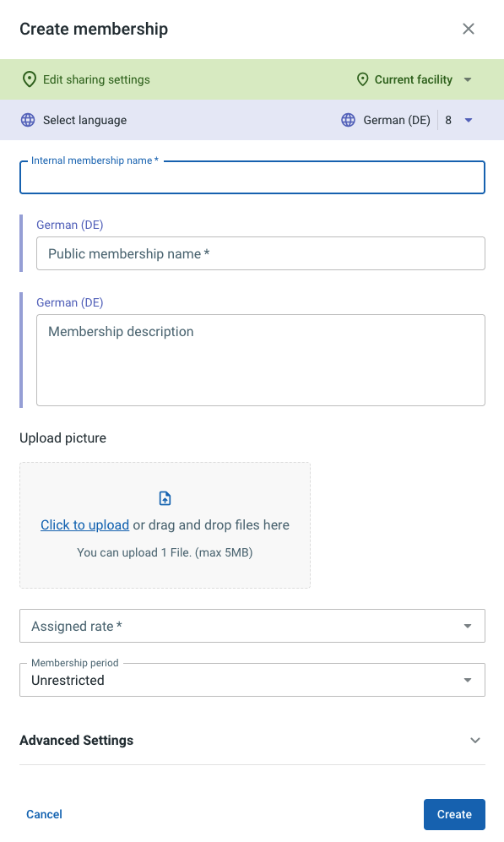
Task: Open the Assigned rate dropdown
Action: click(x=252, y=626)
